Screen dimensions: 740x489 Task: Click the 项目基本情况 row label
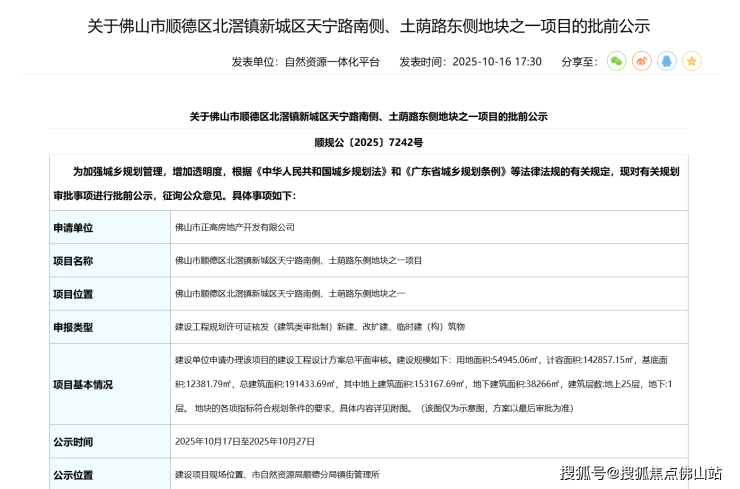82,384
